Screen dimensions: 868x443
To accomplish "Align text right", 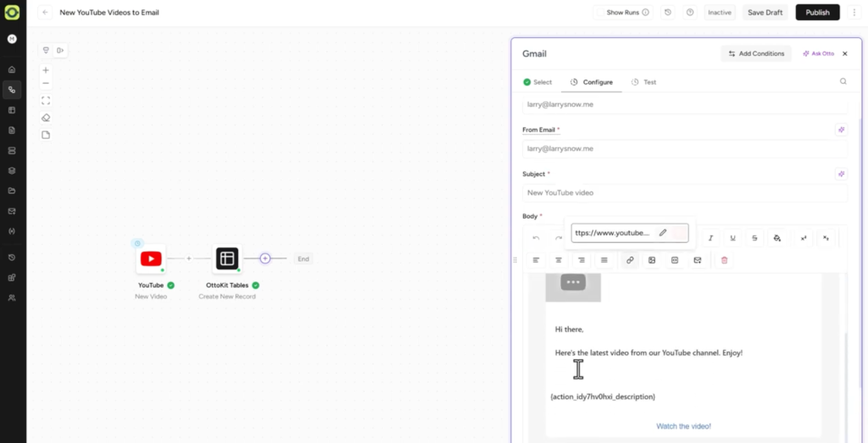I will 581,260.
